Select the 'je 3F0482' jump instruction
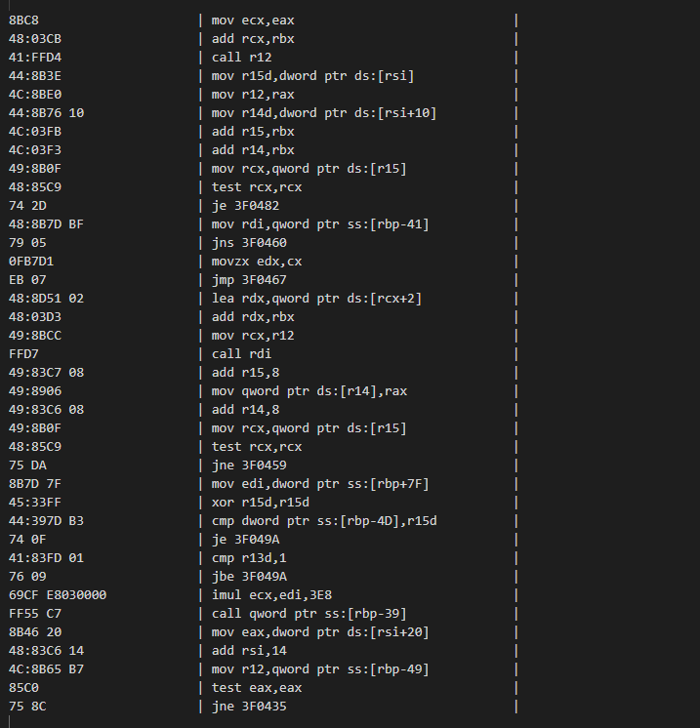 pos(245,206)
